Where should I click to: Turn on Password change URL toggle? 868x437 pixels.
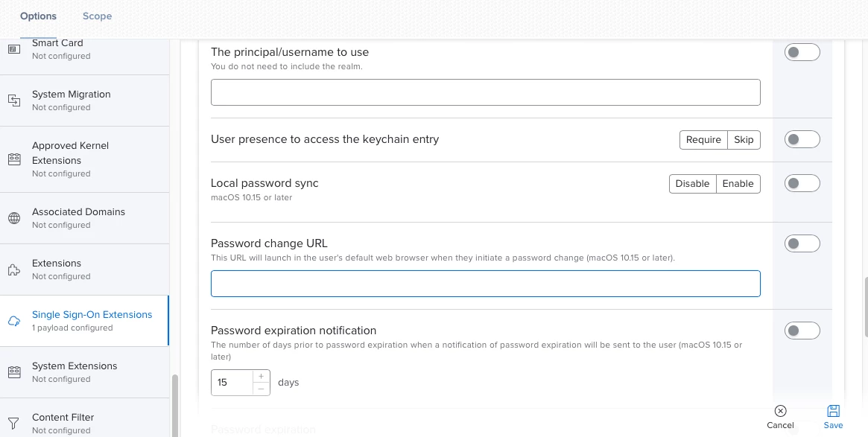pyautogui.click(x=802, y=243)
